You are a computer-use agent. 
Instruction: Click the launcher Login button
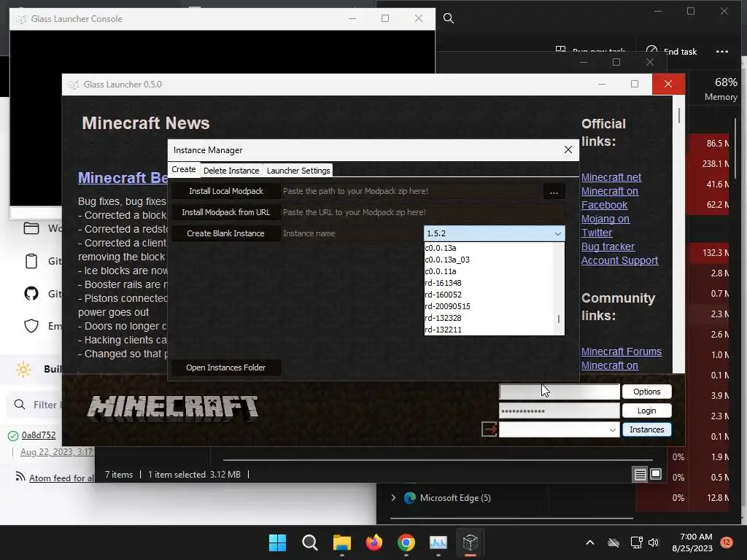[646, 411]
